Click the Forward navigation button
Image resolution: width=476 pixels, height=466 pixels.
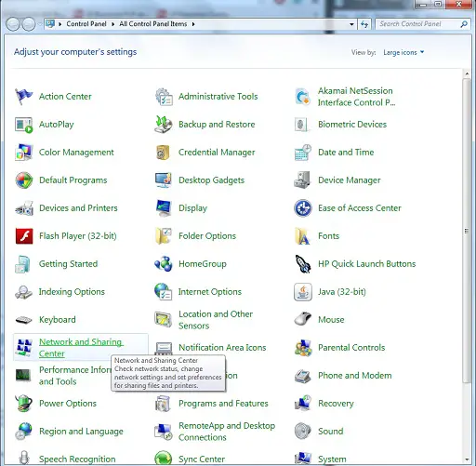tap(29, 24)
